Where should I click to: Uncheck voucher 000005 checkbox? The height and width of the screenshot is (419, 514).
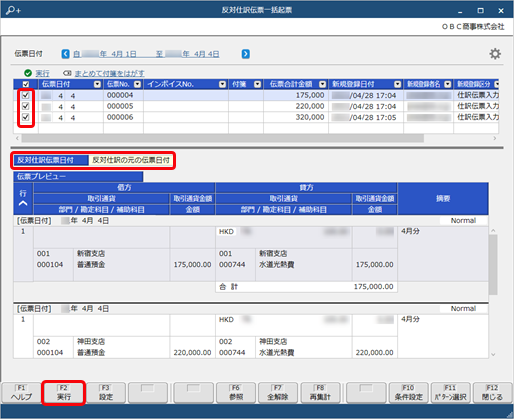25,106
